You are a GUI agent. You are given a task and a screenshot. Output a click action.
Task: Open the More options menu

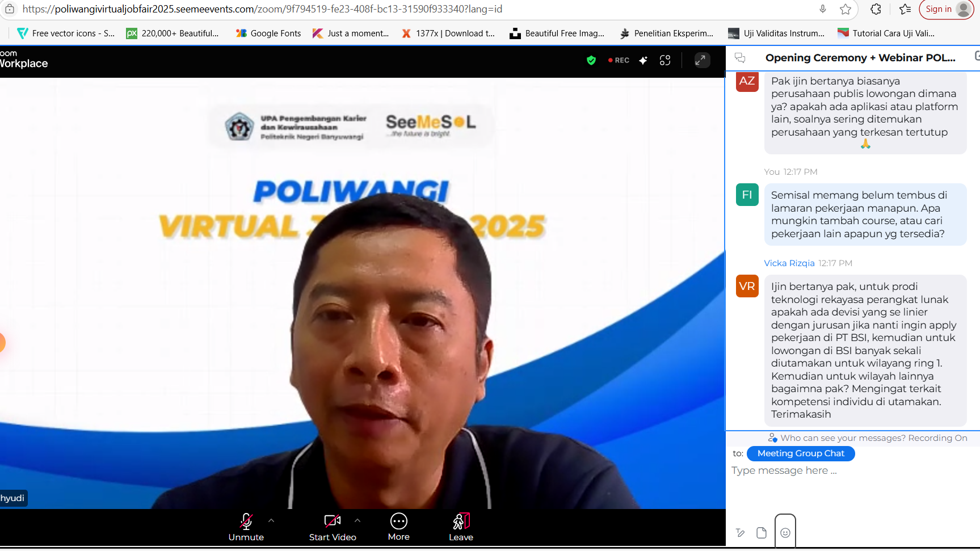click(399, 527)
